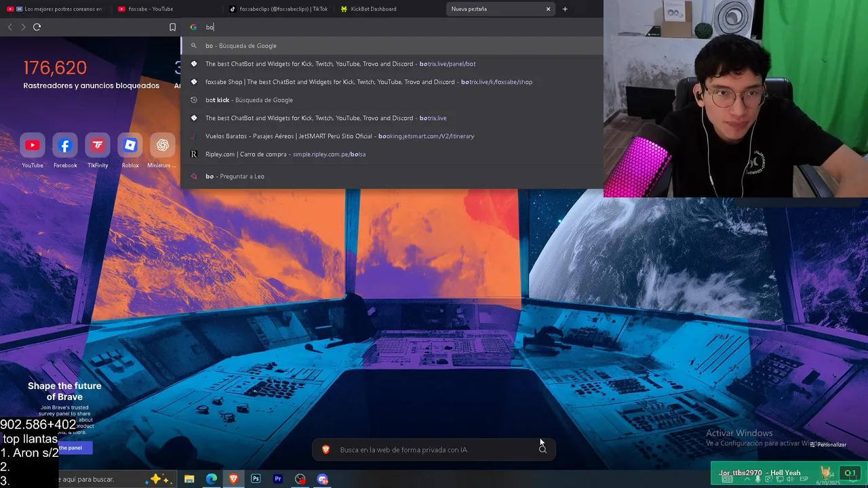Click the address bar containing 'bo'

[x=393, y=27]
